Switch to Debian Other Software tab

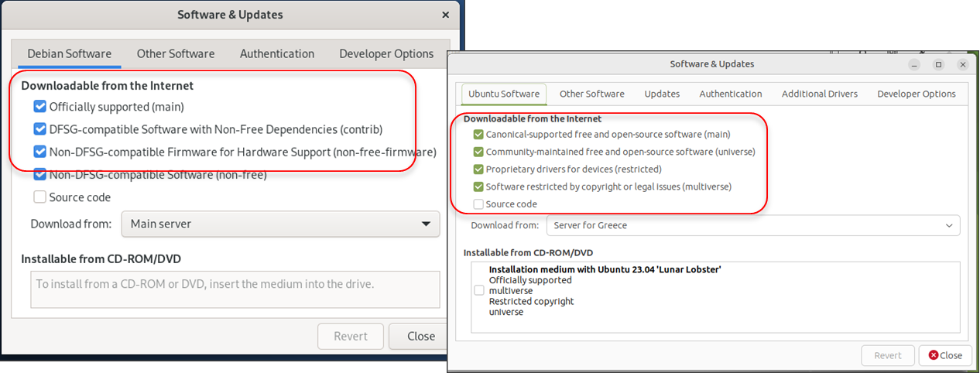coord(176,54)
